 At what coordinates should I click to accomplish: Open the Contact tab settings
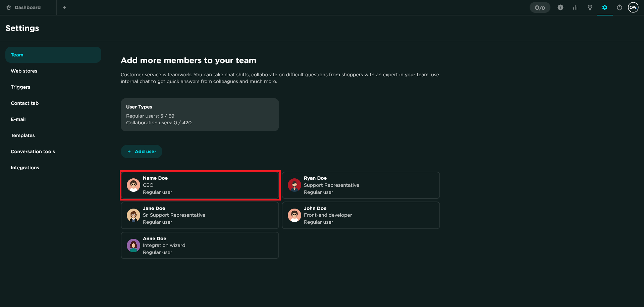tap(25, 103)
